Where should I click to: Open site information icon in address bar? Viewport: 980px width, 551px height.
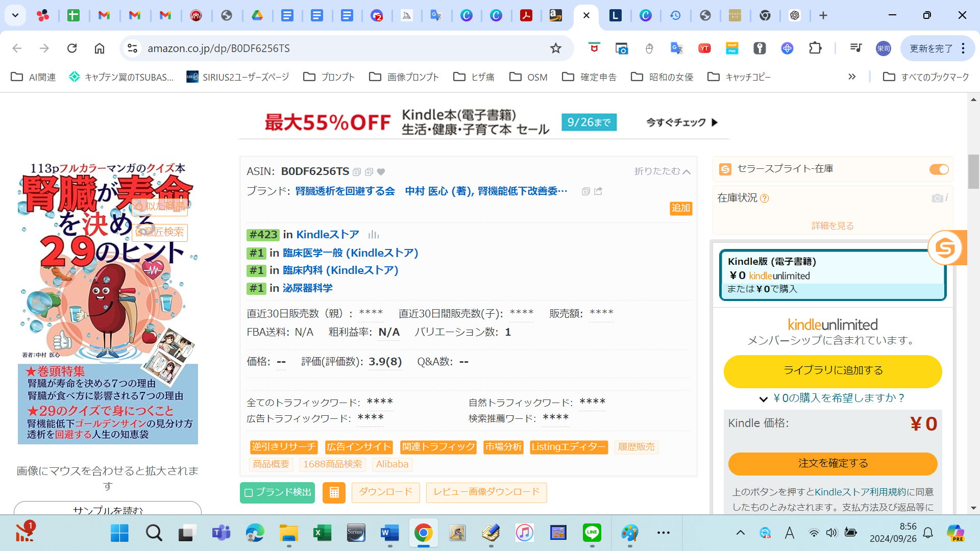132,48
